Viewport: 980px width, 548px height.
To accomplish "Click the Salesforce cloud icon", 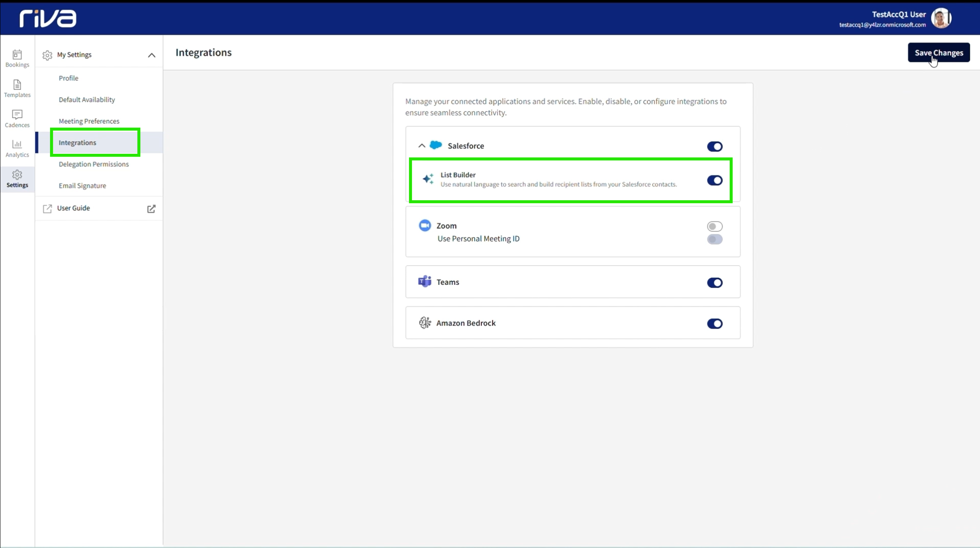I will click(436, 145).
